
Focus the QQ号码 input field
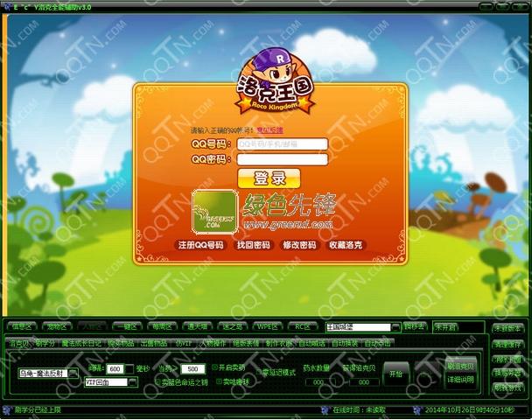pyautogui.click(x=283, y=143)
